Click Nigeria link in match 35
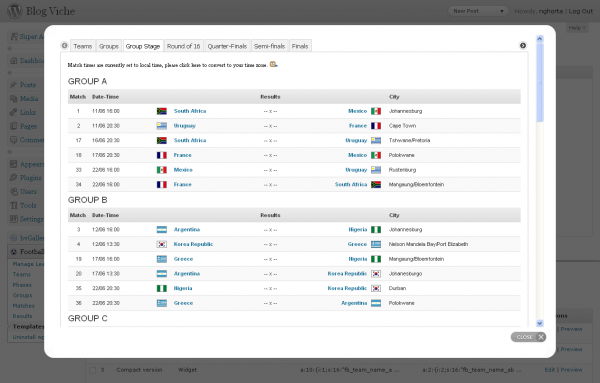Viewport: 600px width, 383px height. 183,288
